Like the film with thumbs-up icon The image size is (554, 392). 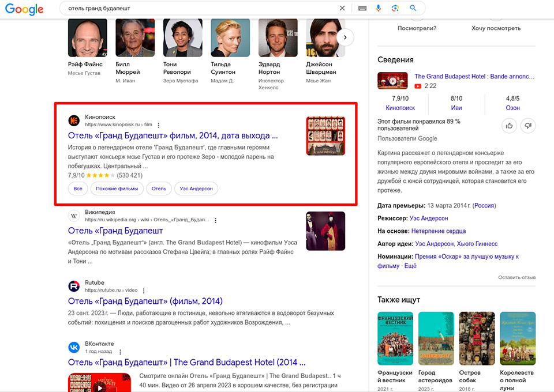509,126
